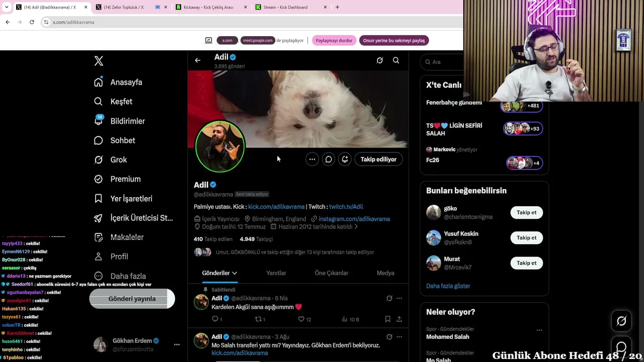Go to Profil in the sidebar
Screen dimensions: 644x362
coord(112,256)
